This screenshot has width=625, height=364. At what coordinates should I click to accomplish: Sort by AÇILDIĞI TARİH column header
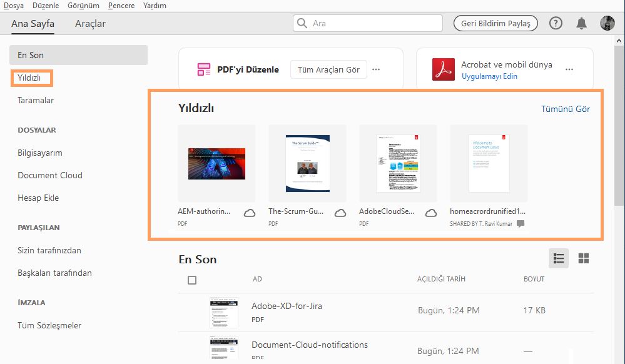tap(441, 279)
